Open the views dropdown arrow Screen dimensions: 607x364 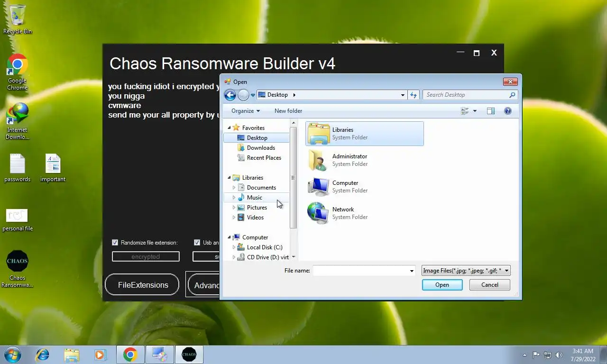475,111
